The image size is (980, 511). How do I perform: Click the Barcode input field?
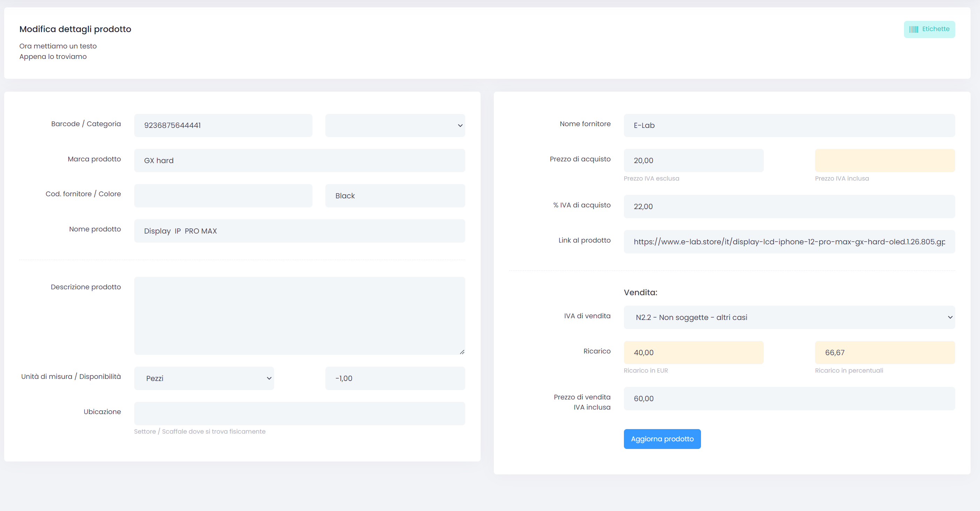(x=223, y=125)
